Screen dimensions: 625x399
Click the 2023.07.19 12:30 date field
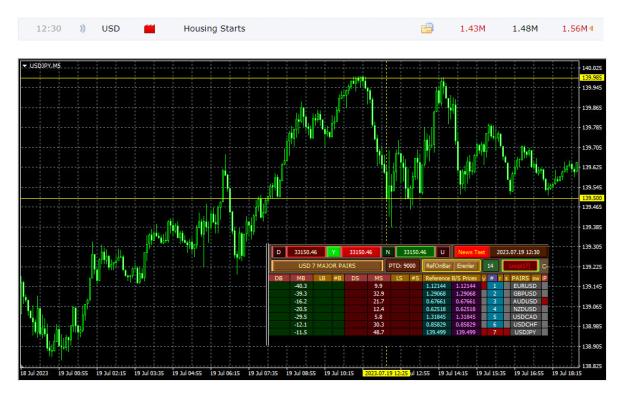click(518, 252)
